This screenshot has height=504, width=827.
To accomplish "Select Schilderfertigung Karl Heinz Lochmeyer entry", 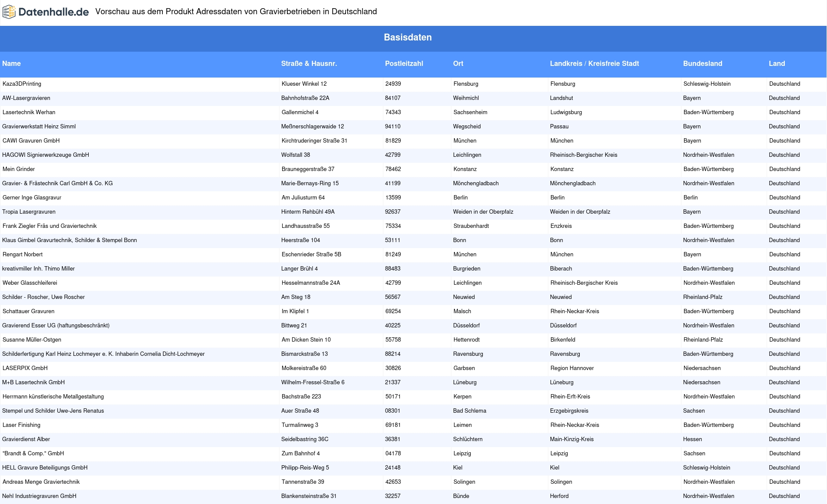I will coord(103,354).
